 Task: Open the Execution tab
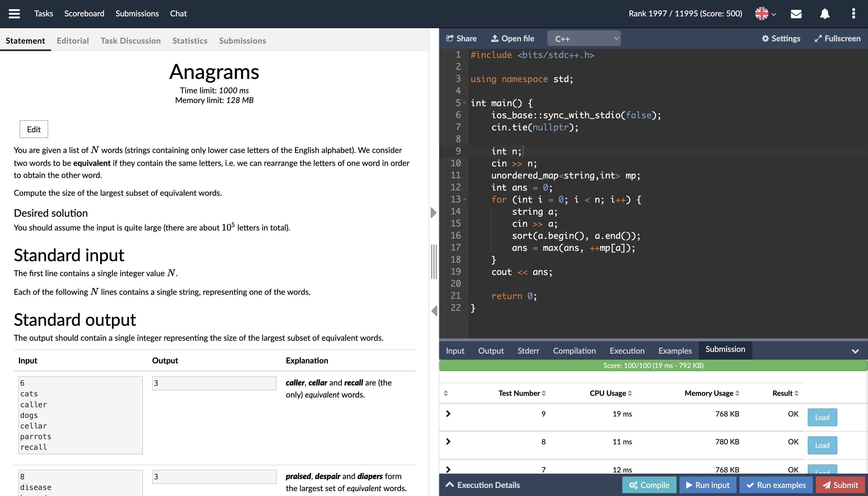click(627, 350)
